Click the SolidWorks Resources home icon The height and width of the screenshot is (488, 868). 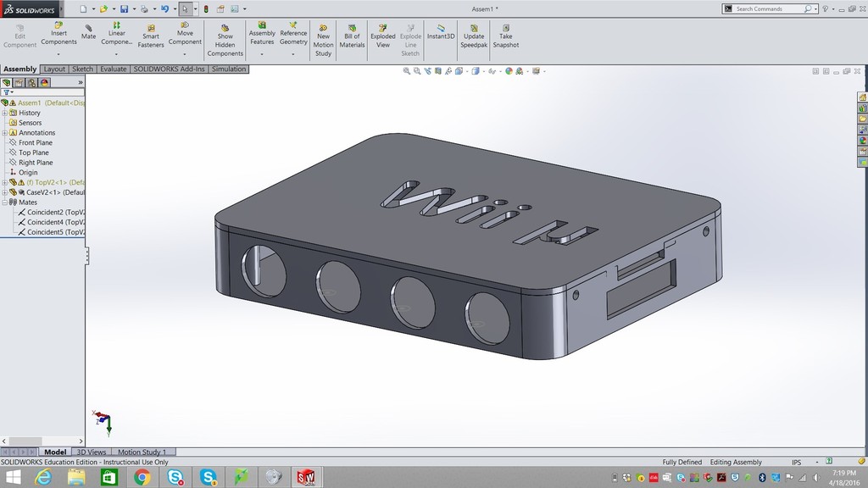(862, 97)
